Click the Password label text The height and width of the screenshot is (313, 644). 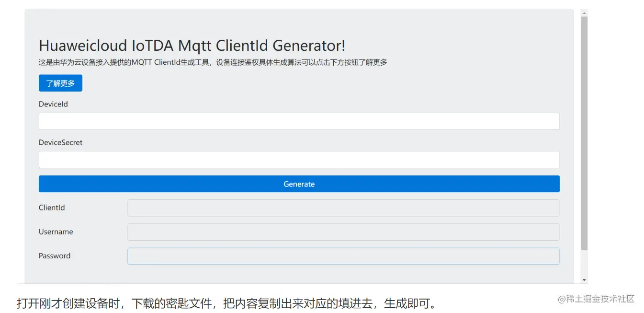55,255
